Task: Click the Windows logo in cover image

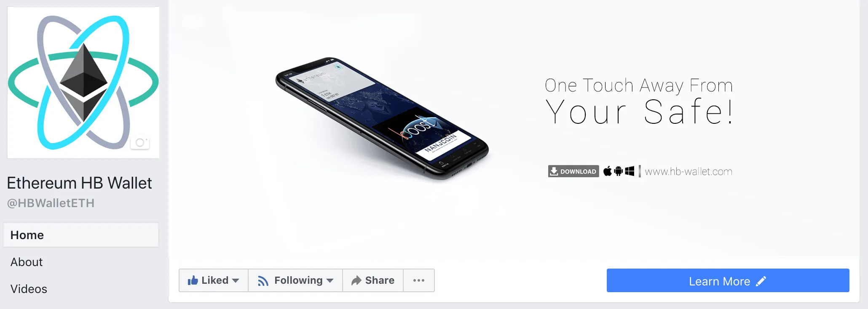Action: pos(630,171)
